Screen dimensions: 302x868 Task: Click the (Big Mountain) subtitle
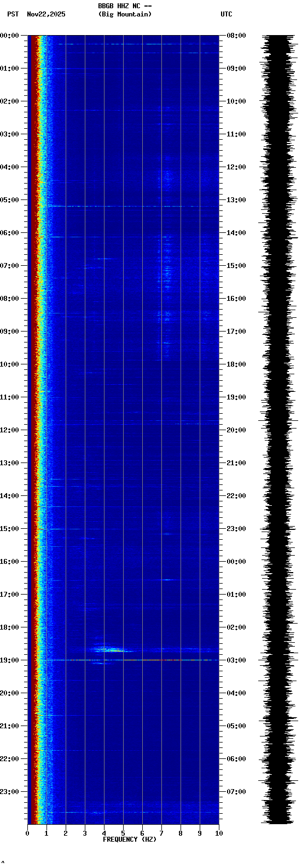pyautogui.click(x=125, y=14)
